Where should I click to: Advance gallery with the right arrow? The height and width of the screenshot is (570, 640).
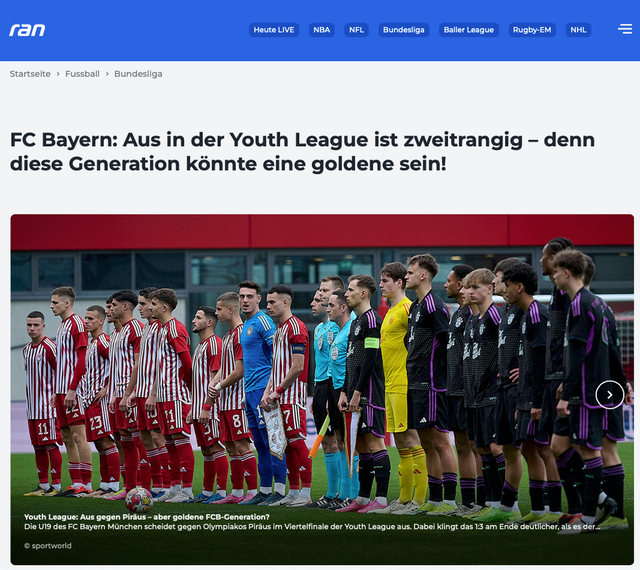(x=609, y=395)
